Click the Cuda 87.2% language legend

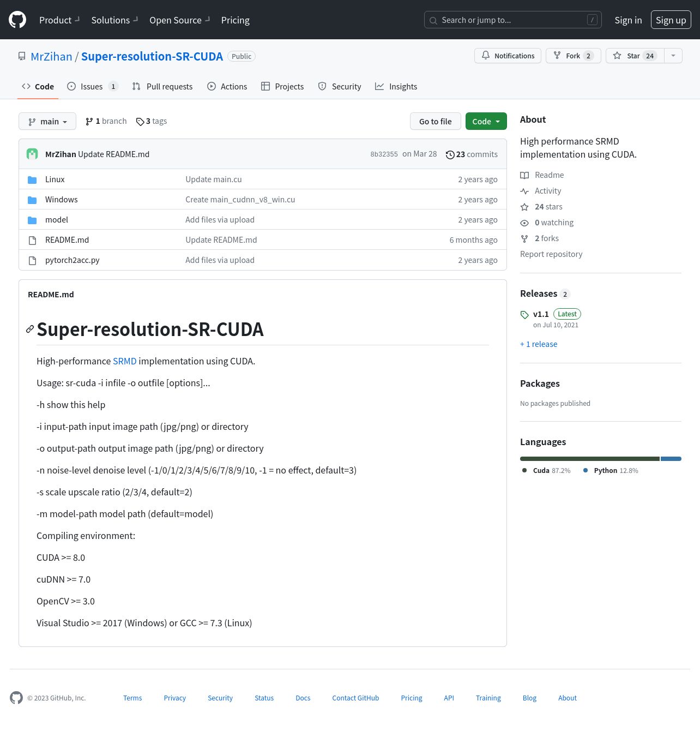(546, 470)
